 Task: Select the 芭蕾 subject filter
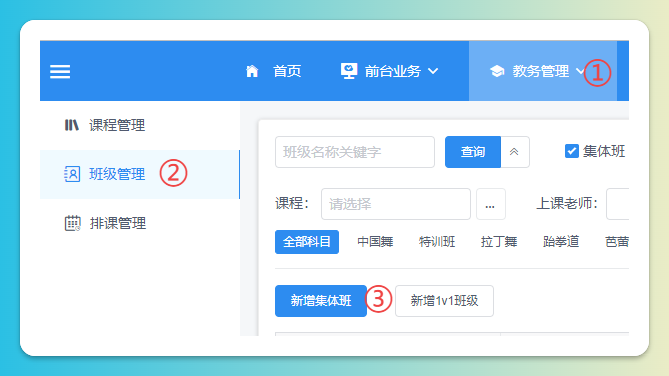617,242
